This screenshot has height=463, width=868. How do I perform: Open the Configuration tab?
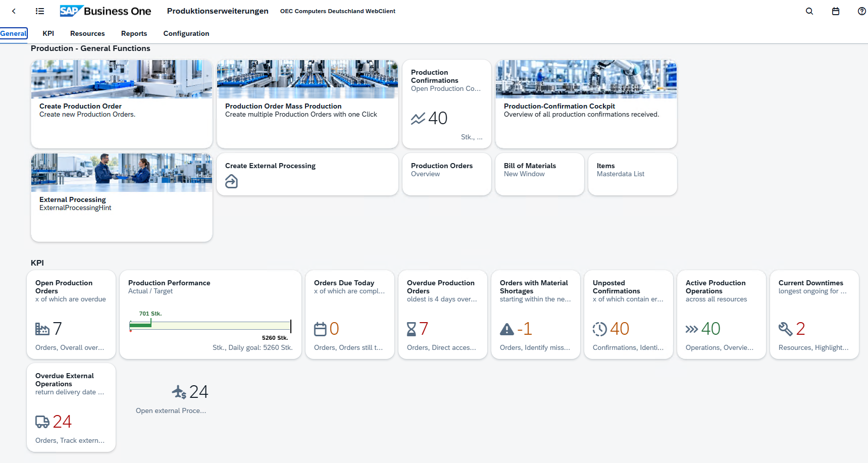186,33
